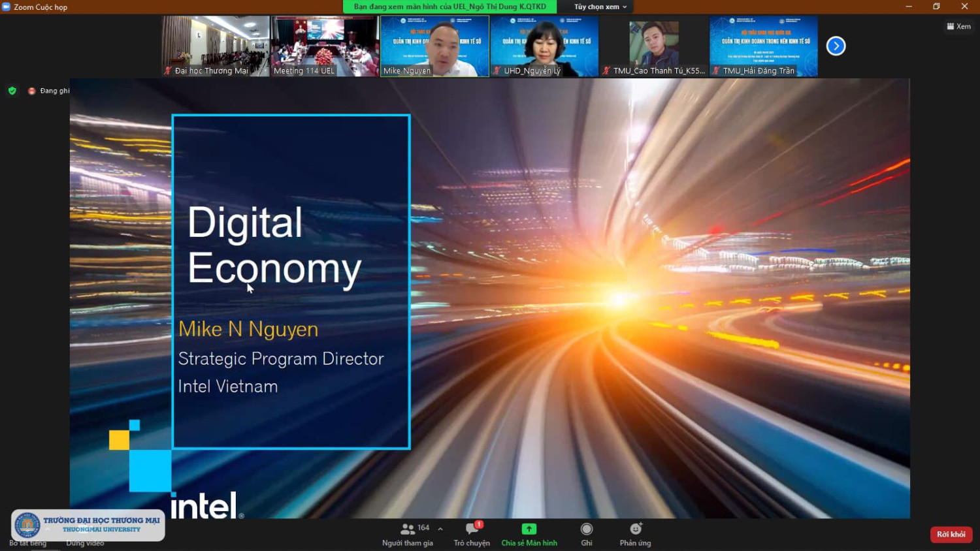Image resolution: width=980 pixels, height=551 pixels.
Task: Expand the caret next to participants count
Action: (440, 529)
